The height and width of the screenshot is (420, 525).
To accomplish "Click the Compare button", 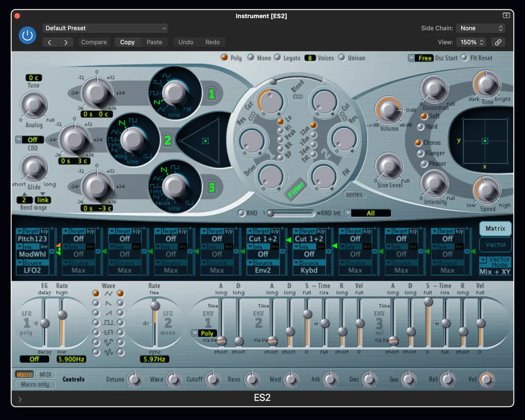I will pos(94,42).
